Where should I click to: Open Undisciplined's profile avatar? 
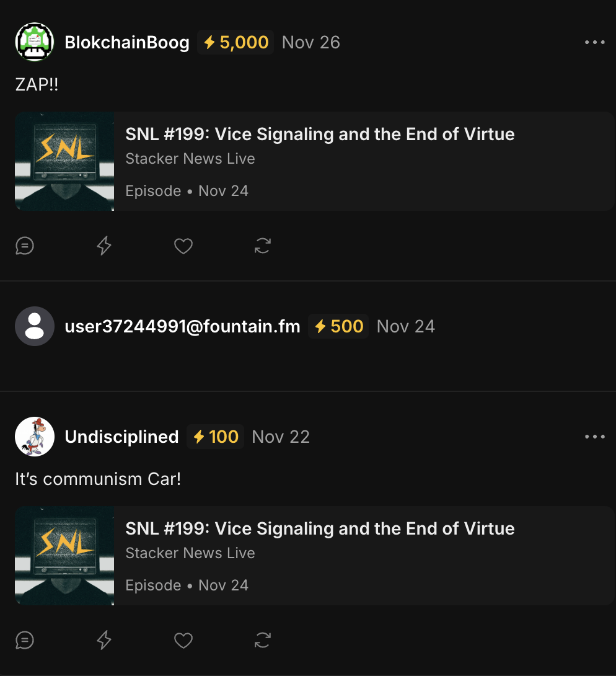click(x=35, y=437)
